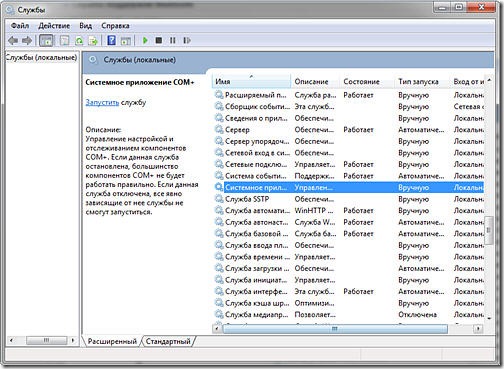Select the Сервер упорядоч... service row

(349, 141)
